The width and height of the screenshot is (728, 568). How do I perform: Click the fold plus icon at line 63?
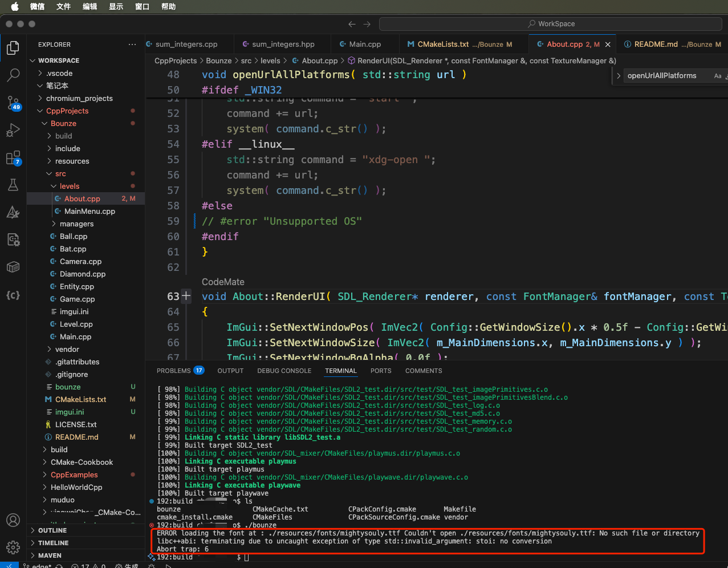click(x=186, y=296)
